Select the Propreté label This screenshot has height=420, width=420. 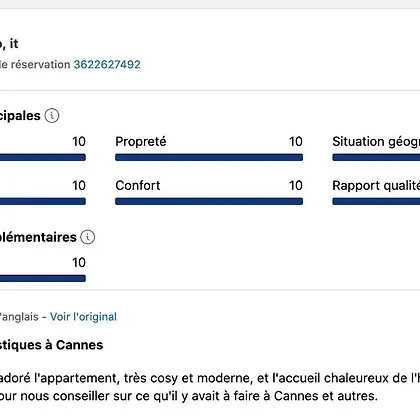coord(141,141)
